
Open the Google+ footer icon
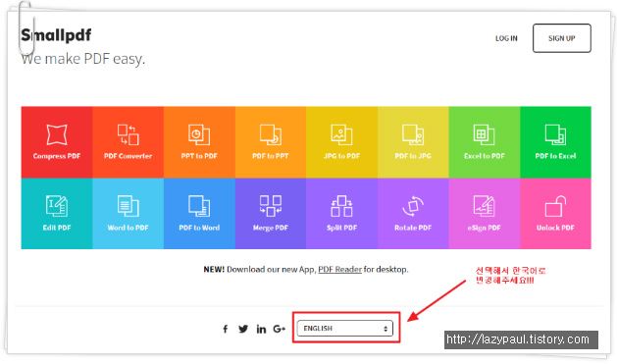279,329
